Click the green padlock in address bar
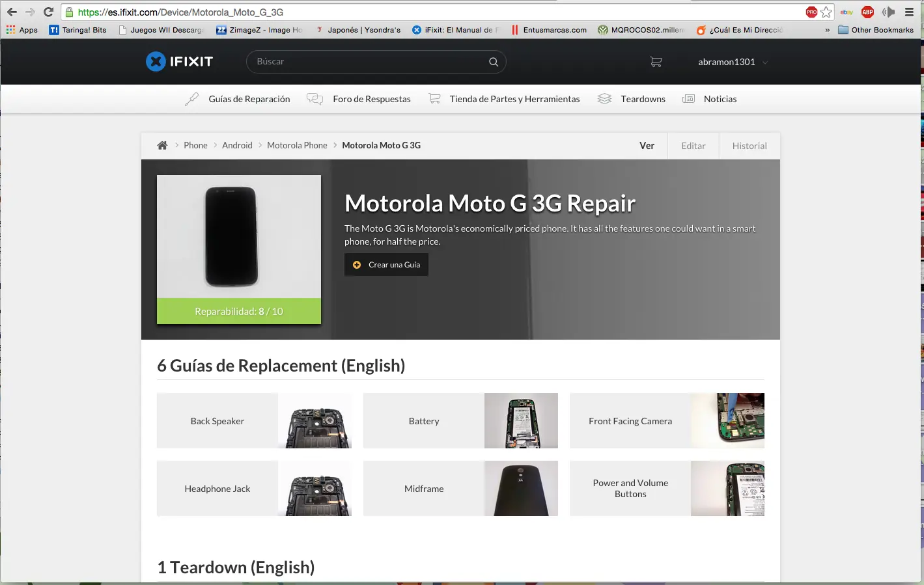Screen dimensions: 924x585 pyautogui.click(x=69, y=12)
